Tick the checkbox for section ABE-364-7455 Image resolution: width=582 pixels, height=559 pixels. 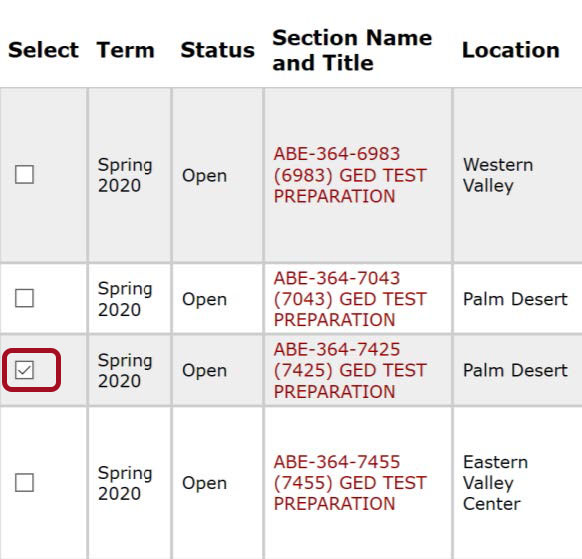[x=24, y=483]
